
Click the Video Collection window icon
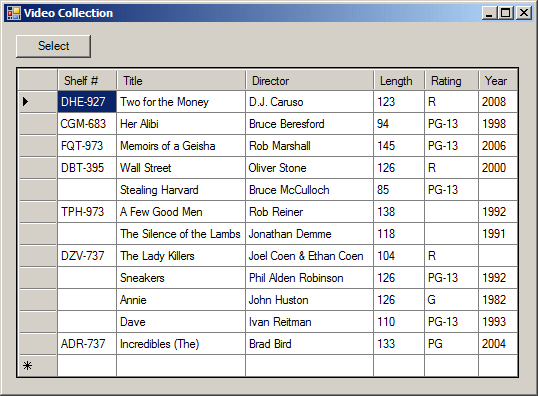(14, 13)
